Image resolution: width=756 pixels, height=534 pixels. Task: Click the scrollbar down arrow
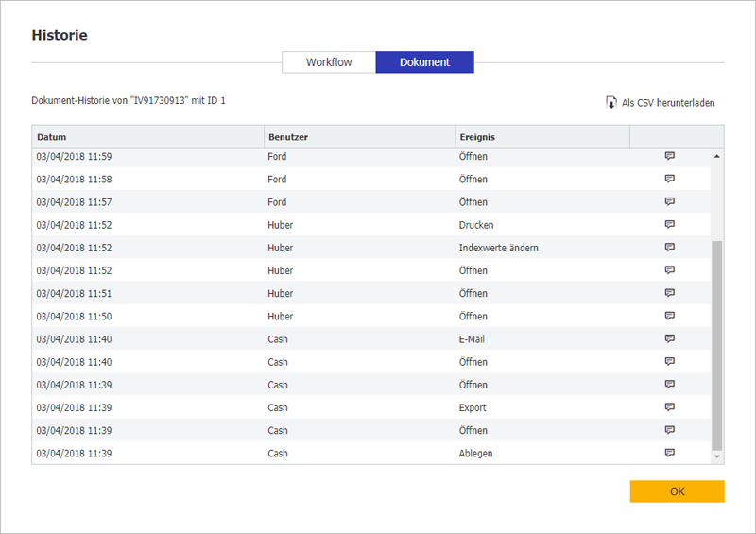(716, 456)
